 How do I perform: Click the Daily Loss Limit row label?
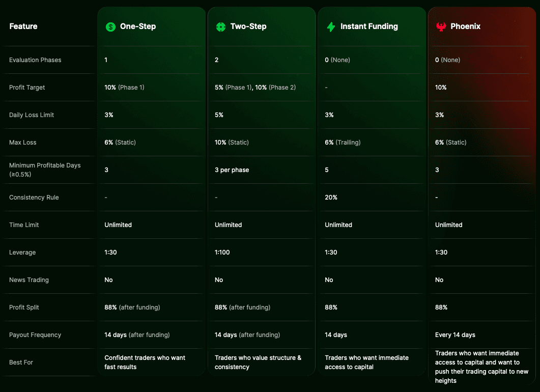click(x=32, y=115)
